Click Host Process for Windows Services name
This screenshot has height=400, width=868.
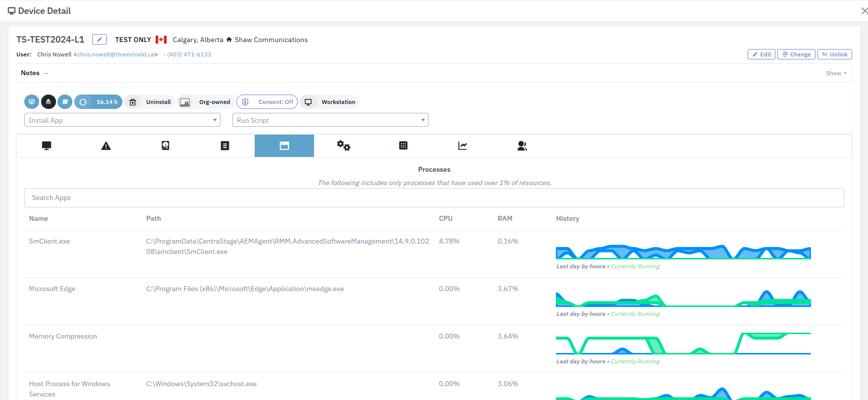coord(69,389)
